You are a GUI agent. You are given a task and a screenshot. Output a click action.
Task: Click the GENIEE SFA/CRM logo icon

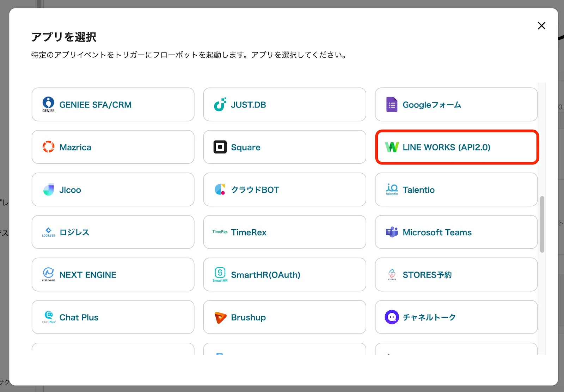click(x=48, y=104)
